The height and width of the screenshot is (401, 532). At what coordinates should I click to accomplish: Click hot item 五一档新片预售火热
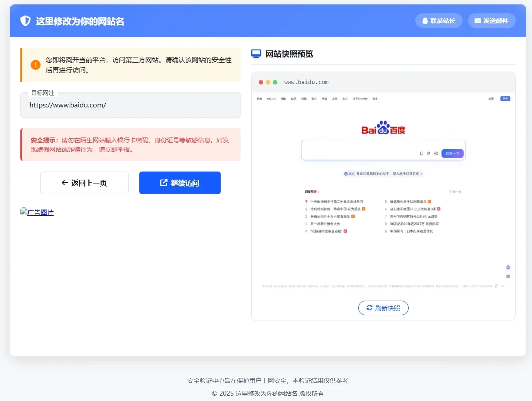click(325, 224)
